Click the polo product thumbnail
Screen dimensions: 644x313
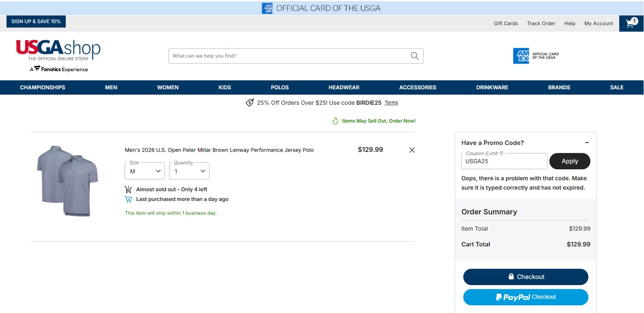coord(67,180)
